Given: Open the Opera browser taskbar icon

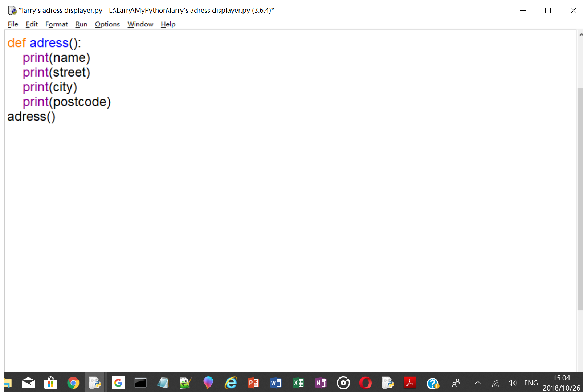Looking at the screenshot, I should (x=366, y=383).
